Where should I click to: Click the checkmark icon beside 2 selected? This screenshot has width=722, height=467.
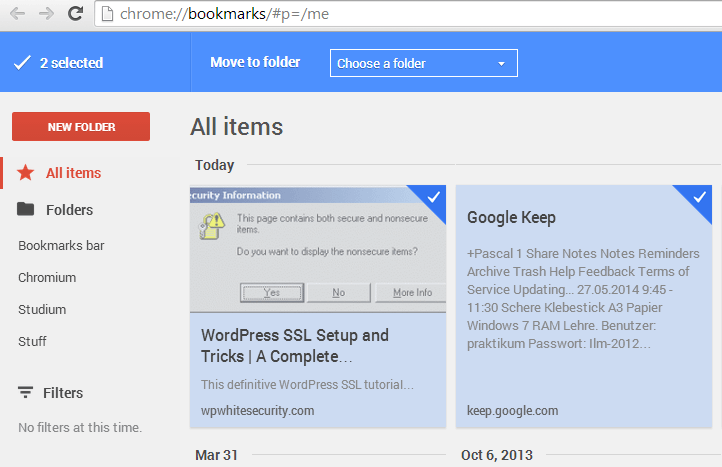22,63
